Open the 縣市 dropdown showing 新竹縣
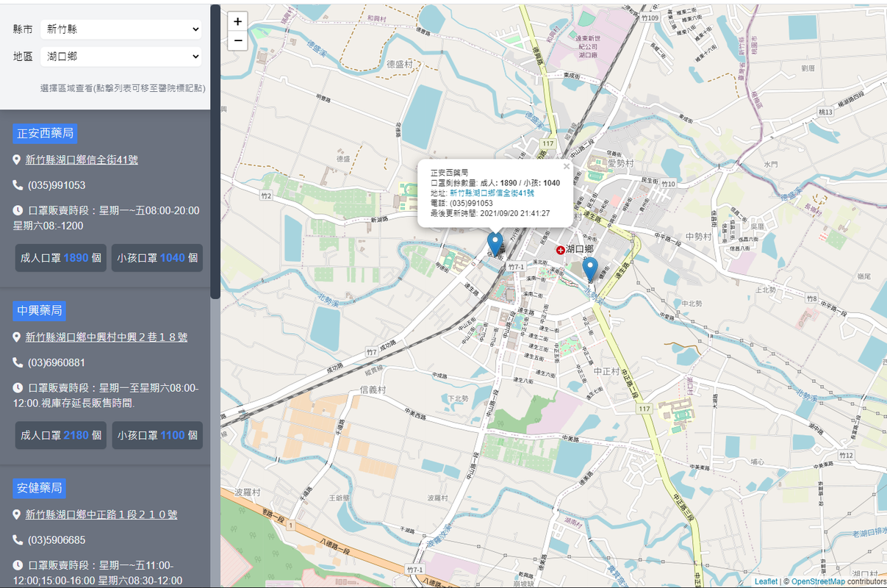 click(x=121, y=29)
